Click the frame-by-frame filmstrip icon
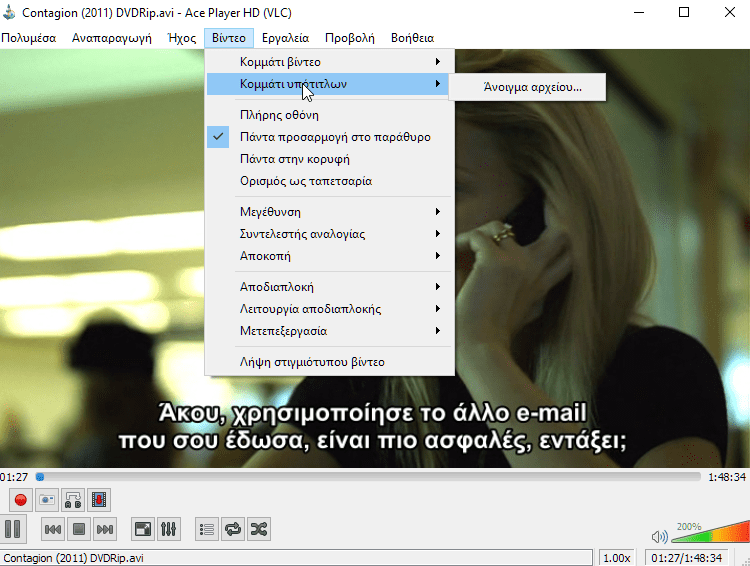Image resolution: width=750 pixels, height=566 pixels. pos(98,499)
